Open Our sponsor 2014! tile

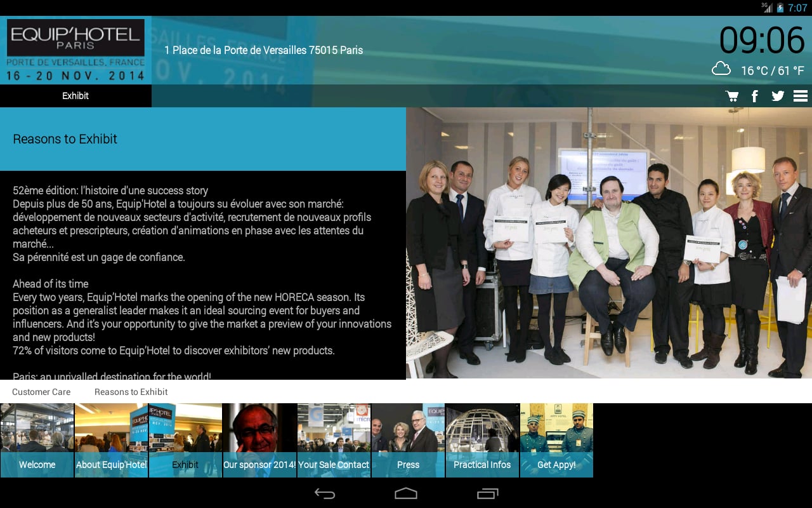(x=259, y=440)
